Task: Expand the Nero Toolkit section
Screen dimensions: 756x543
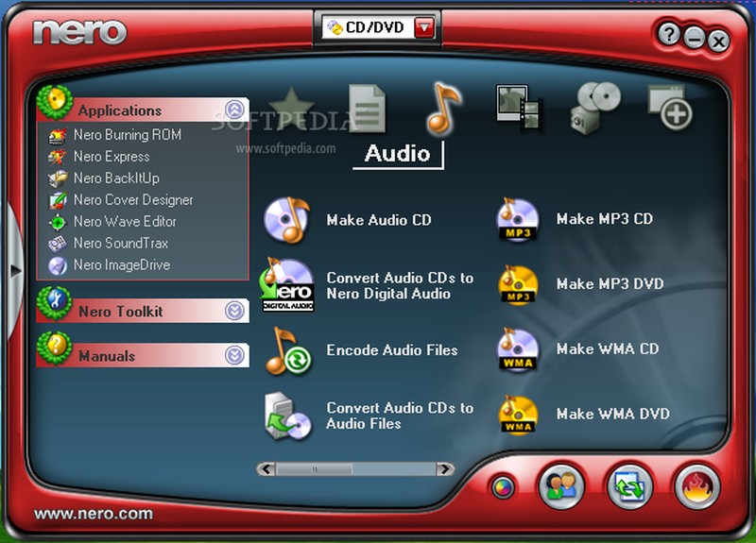Action: point(234,311)
